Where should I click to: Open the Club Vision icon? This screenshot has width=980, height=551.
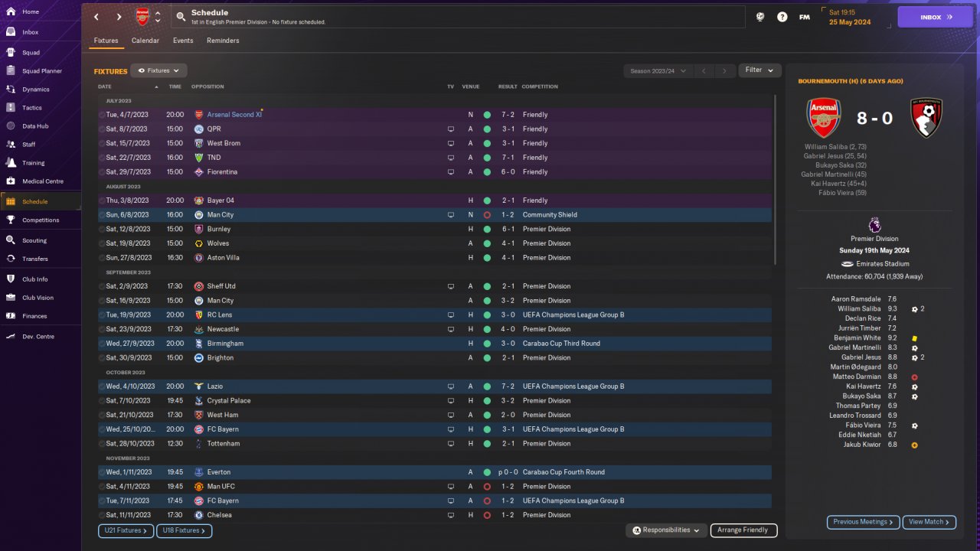tap(11, 298)
